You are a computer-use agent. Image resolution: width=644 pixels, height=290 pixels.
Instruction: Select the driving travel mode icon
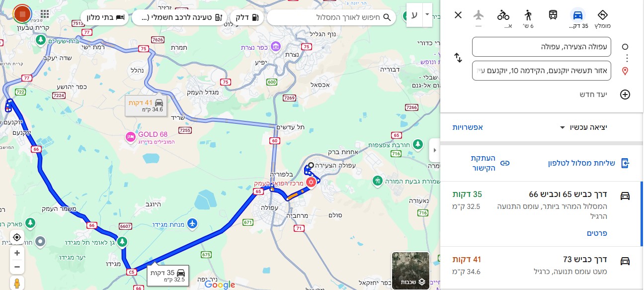click(577, 14)
